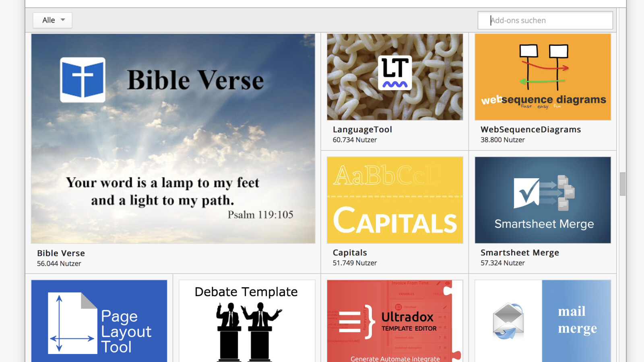Select the Capitals add-on thumbnail
644x362 pixels.
(x=395, y=200)
